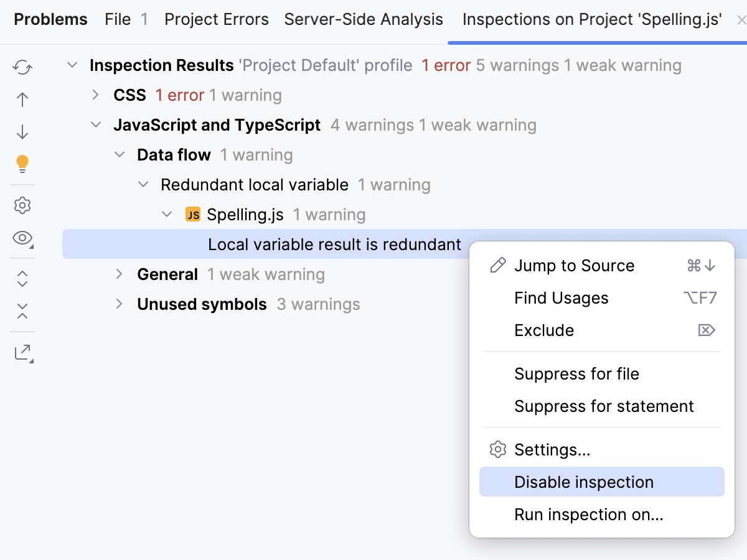Collapse the Data flow group
Viewport: 747px width, 560px height.
119,154
